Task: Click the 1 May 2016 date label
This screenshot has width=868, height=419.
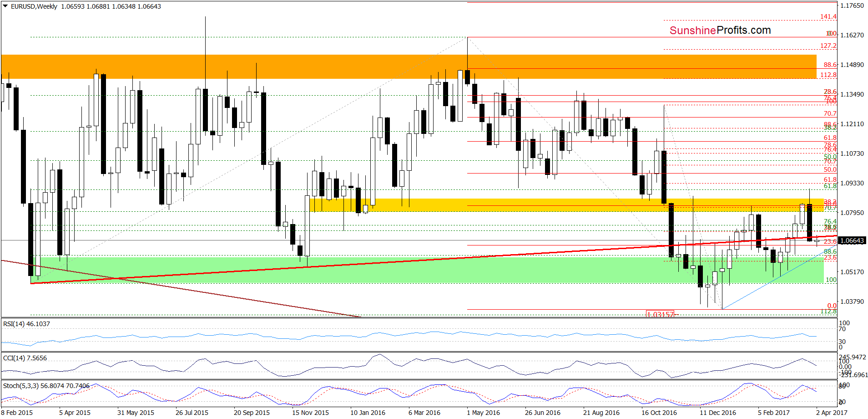Action: pyautogui.click(x=483, y=413)
